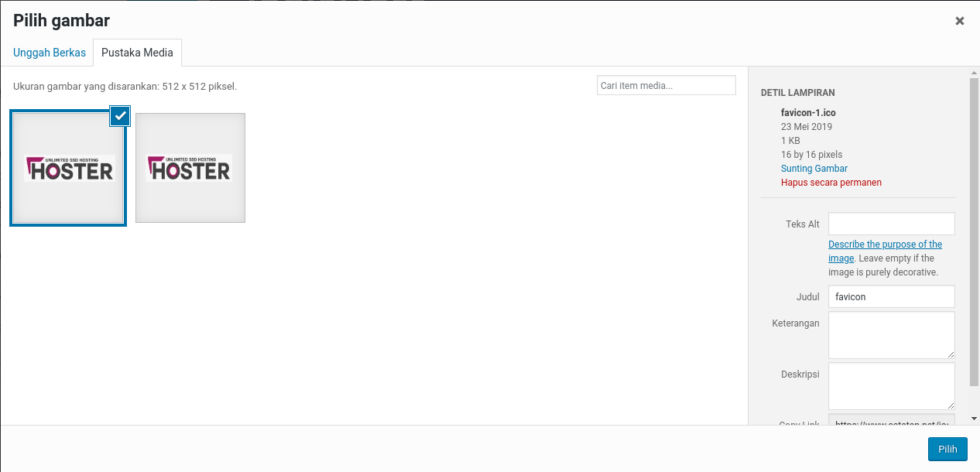
Task: Click the details panel vertical scrollbar thumb
Action: [974, 232]
